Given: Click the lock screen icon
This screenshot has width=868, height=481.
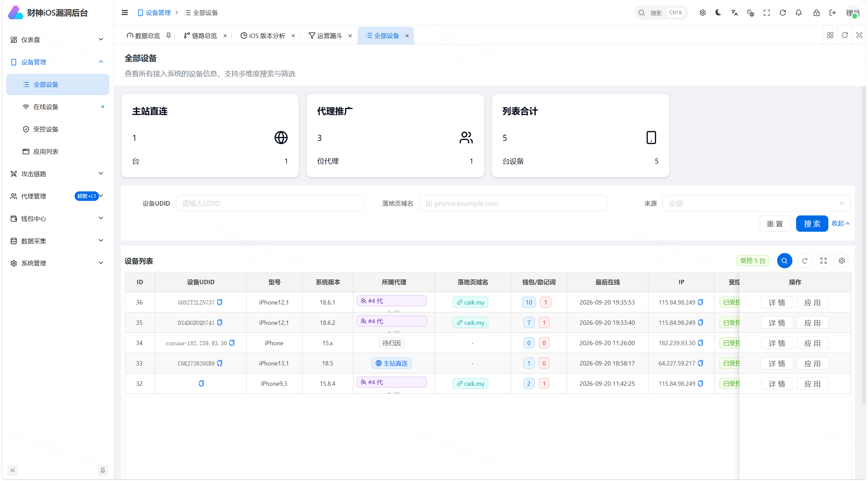Looking at the screenshot, I should coord(816,13).
